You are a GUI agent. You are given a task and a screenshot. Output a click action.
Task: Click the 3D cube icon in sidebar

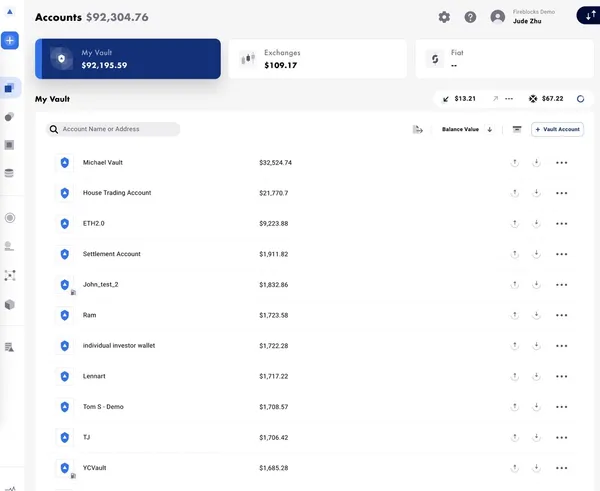pyautogui.click(x=10, y=304)
